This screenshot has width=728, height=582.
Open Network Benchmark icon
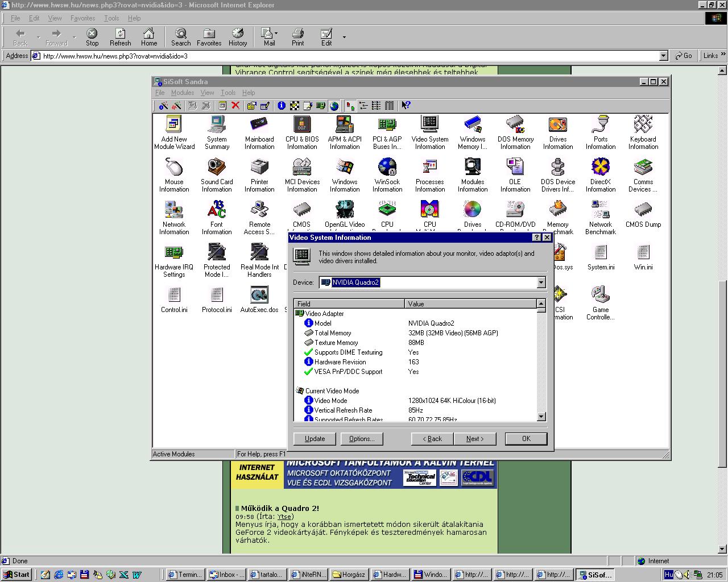601,217
